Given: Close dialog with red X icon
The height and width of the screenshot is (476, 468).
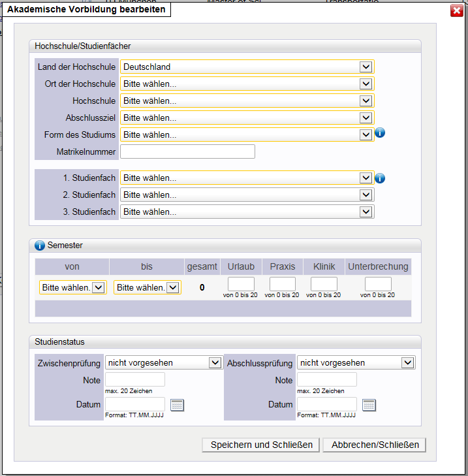Looking at the screenshot, I should [x=456, y=10].
